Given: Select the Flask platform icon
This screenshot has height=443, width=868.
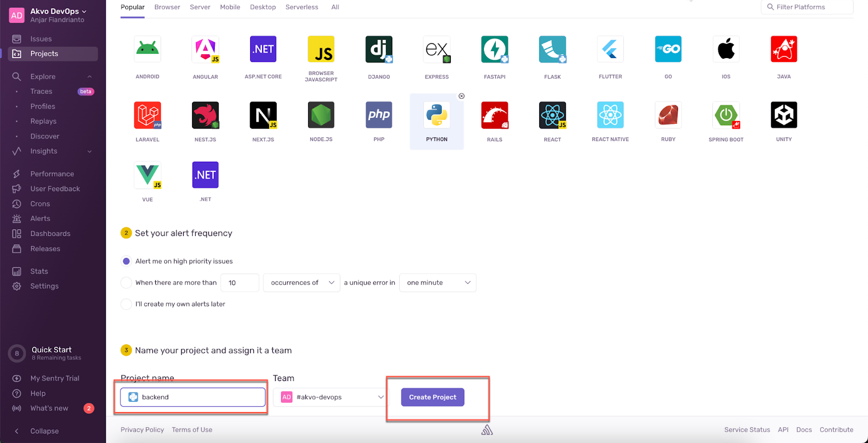Looking at the screenshot, I should pos(553,49).
